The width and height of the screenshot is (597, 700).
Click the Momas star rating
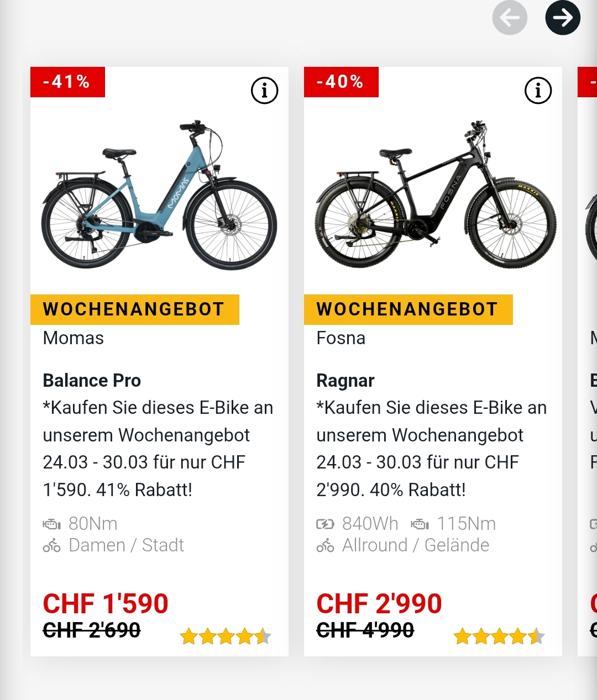[x=226, y=636]
